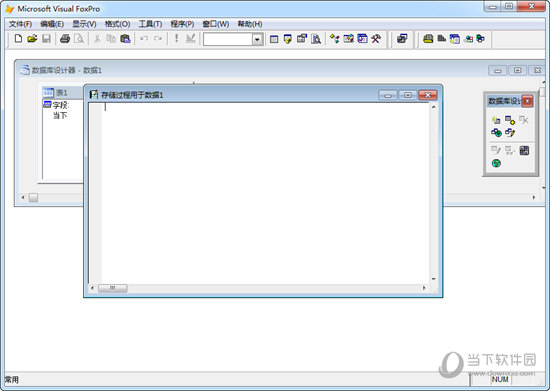This screenshot has width=550, height=391.
Task: Select the 表1 table header in designer
Action: pos(62,93)
